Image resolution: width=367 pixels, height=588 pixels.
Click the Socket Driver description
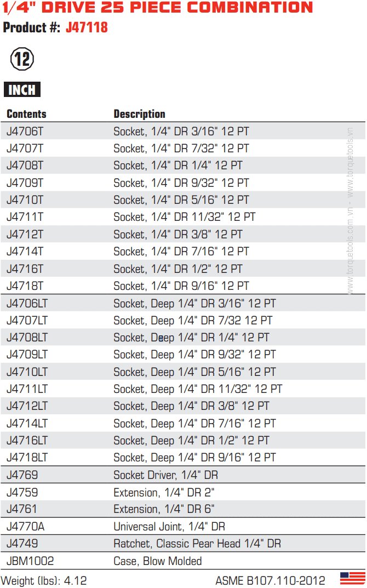point(165,475)
